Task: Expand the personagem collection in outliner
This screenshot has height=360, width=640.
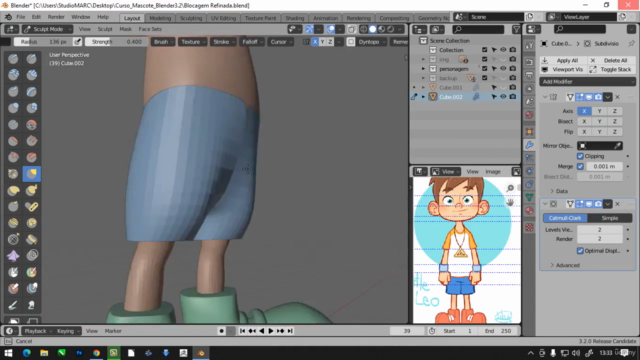Action: pyautogui.click(x=423, y=69)
